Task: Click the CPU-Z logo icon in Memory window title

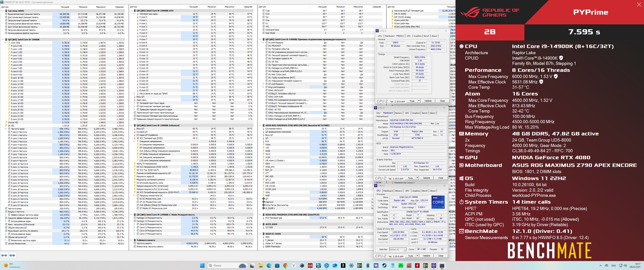Action: click(x=377, y=31)
